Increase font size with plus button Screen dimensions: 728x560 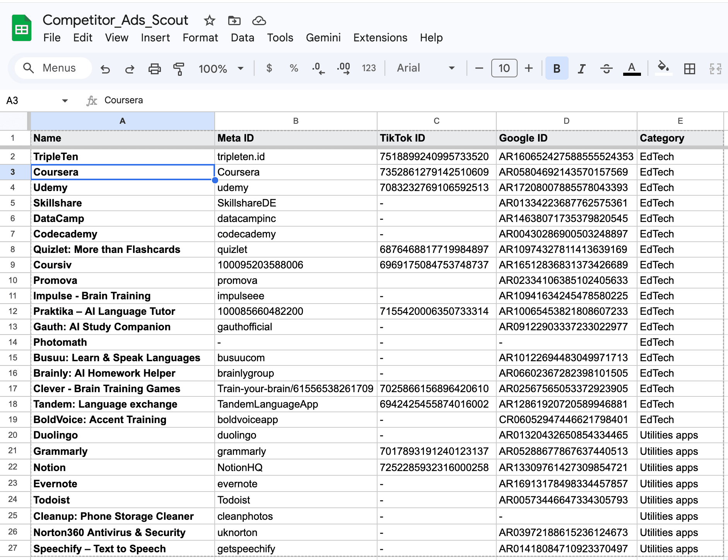coord(529,68)
